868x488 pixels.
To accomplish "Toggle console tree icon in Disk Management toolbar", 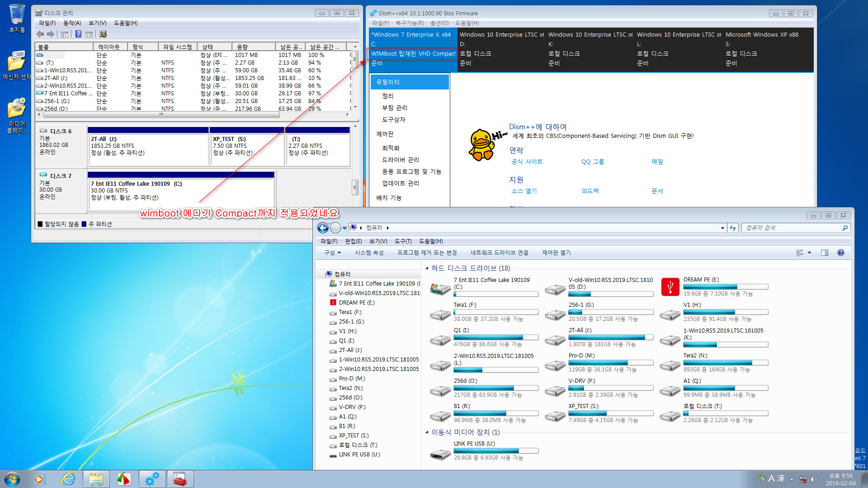I will [x=65, y=34].
